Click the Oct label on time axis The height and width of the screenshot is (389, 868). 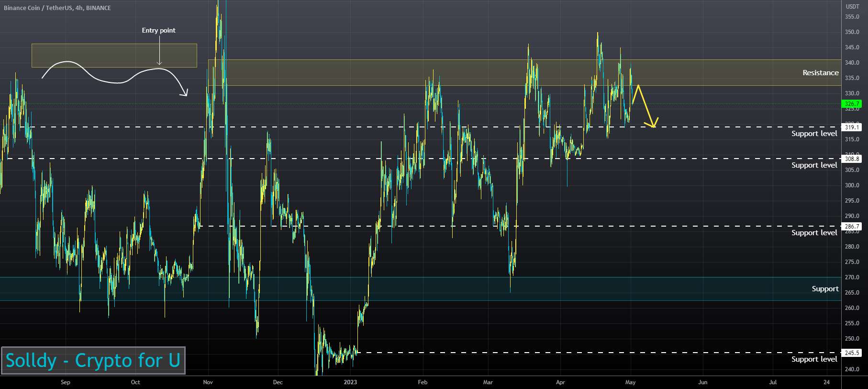(135, 382)
